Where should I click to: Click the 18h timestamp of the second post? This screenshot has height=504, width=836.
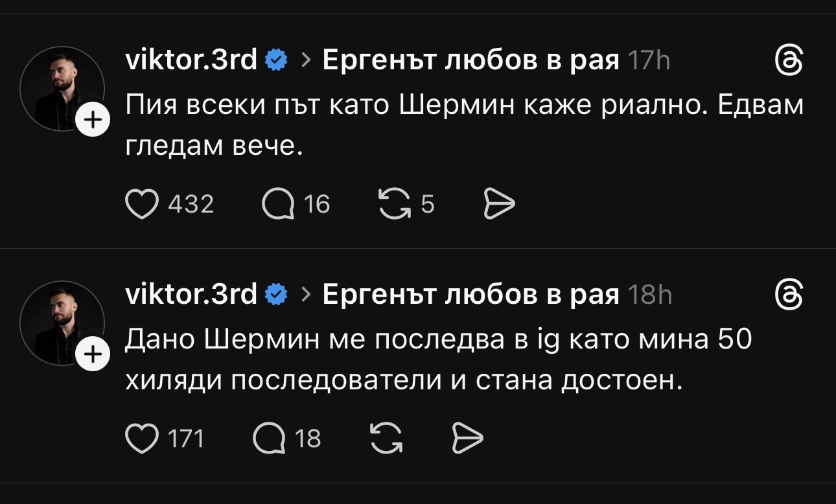click(650, 295)
